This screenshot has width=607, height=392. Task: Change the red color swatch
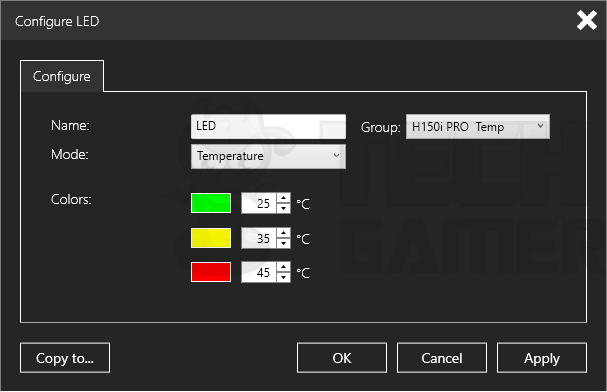211,272
